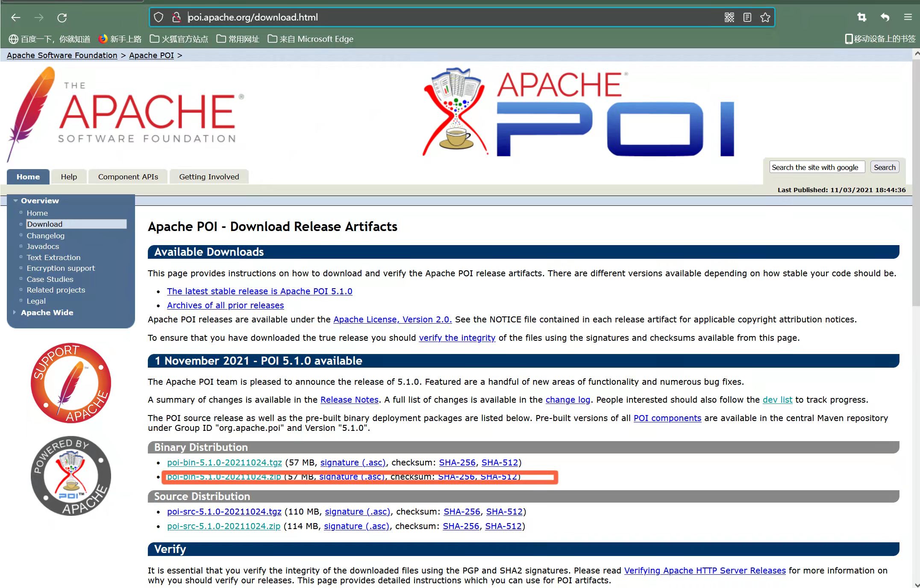
Task: Follow the Apache Software Foundation breadcrumb link
Action: click(62, 56)
